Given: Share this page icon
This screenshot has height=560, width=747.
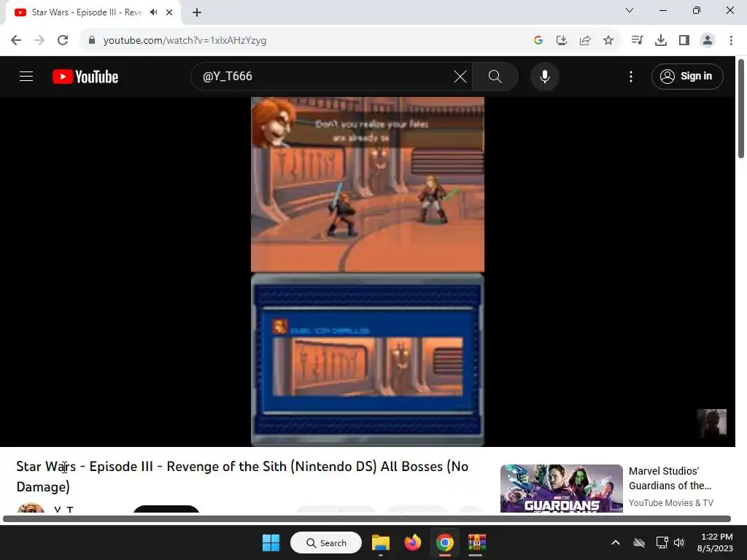Looking at the screenshot, I should pyautogui.click(x=585, y=41).
